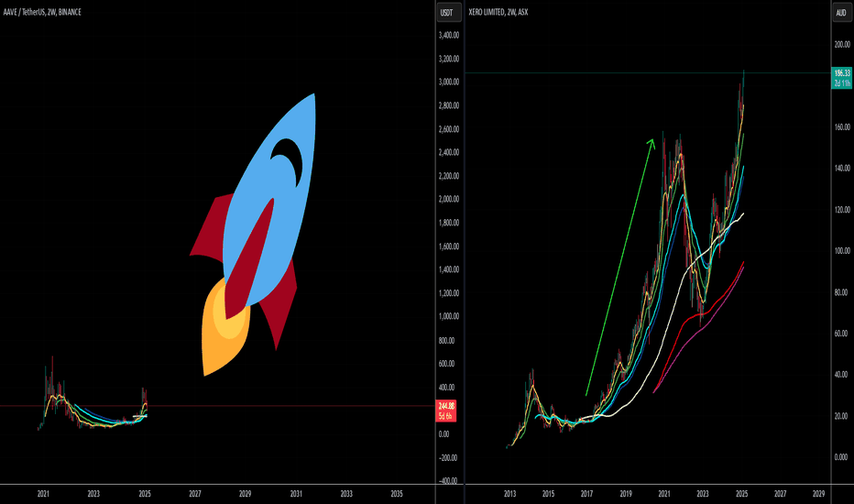854x504 pixels.
Task: Click 2029 on the XERO time axis
Action: (818, 494)
